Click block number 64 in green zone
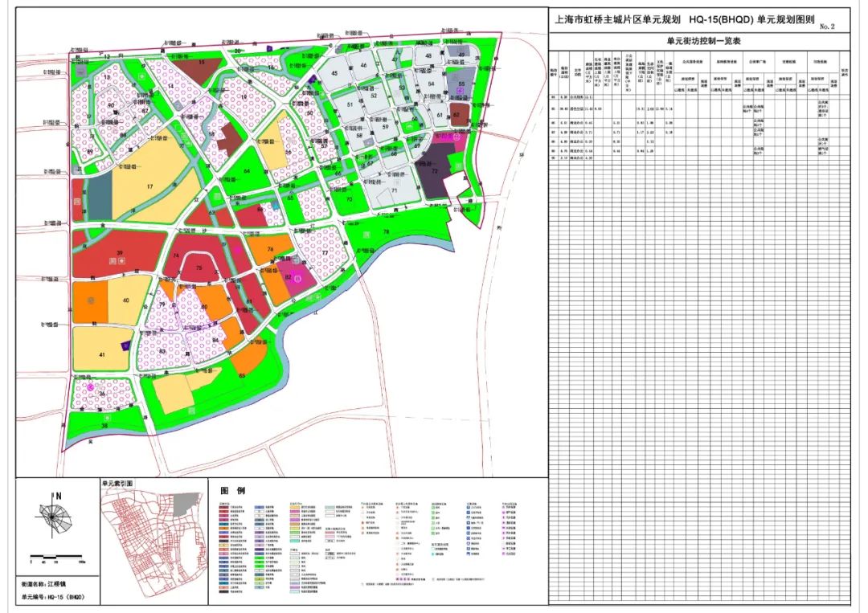This screenshot has width=868, height=613. tap(247, 171)
